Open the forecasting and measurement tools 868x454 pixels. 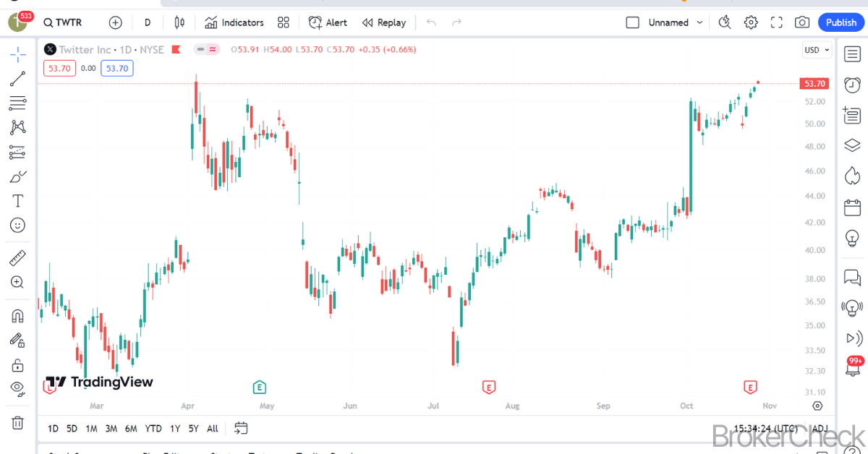18,153
